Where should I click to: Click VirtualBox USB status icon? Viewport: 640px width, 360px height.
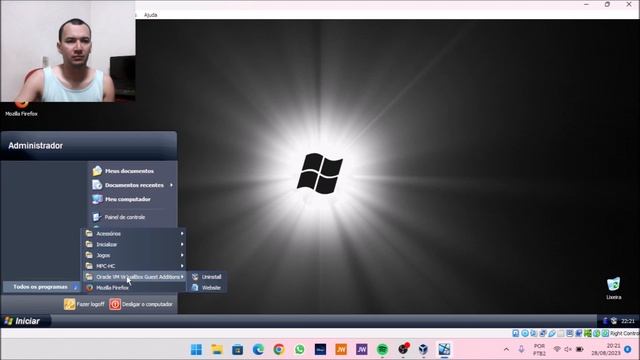tap(552, 333)
